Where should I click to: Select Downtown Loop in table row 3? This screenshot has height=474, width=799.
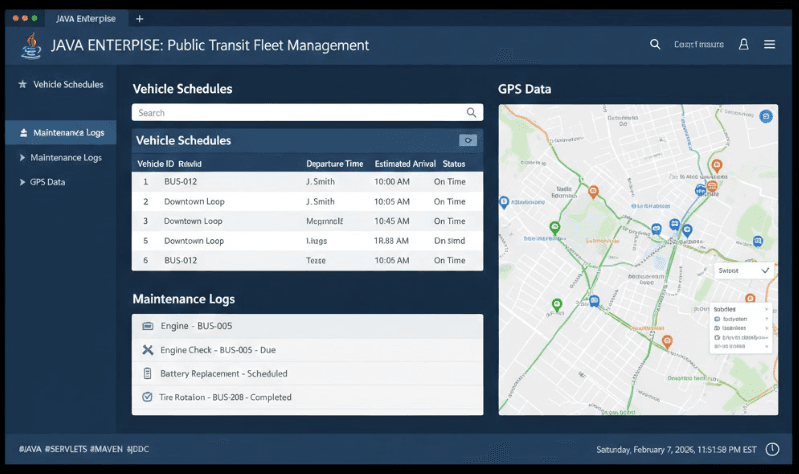click(193, 221)
